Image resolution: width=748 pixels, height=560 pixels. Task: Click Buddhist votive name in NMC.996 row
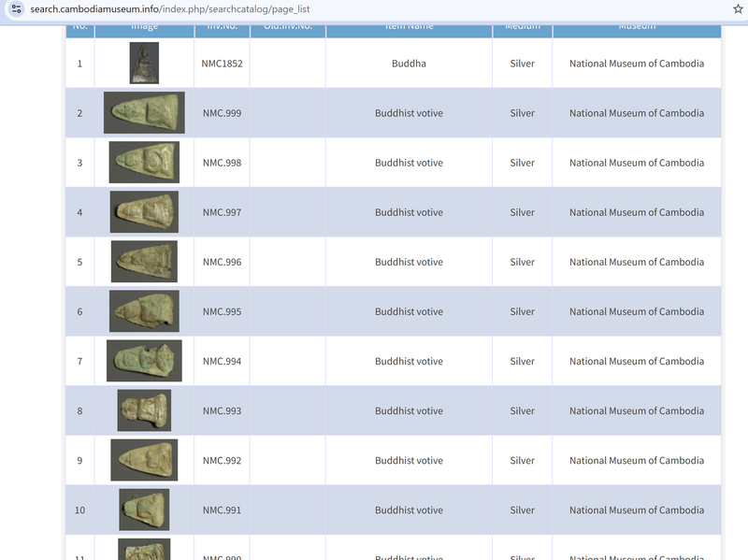click(x=409, y=262)
